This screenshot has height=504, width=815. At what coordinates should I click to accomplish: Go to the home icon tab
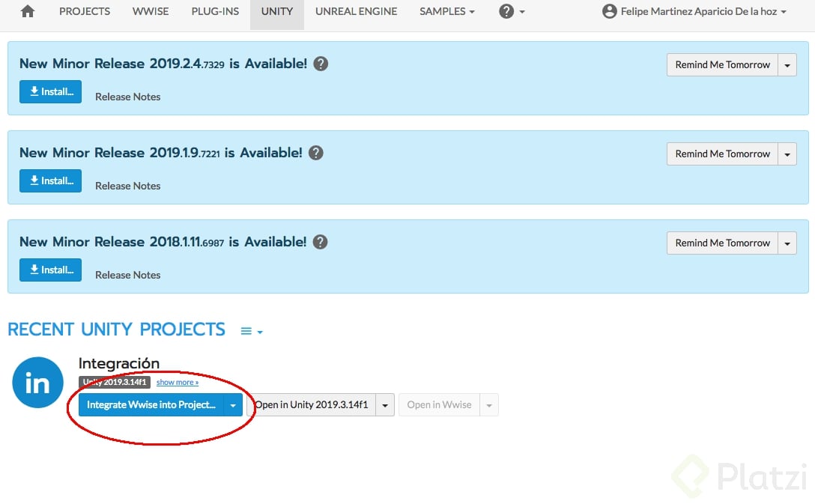(28, 11)
